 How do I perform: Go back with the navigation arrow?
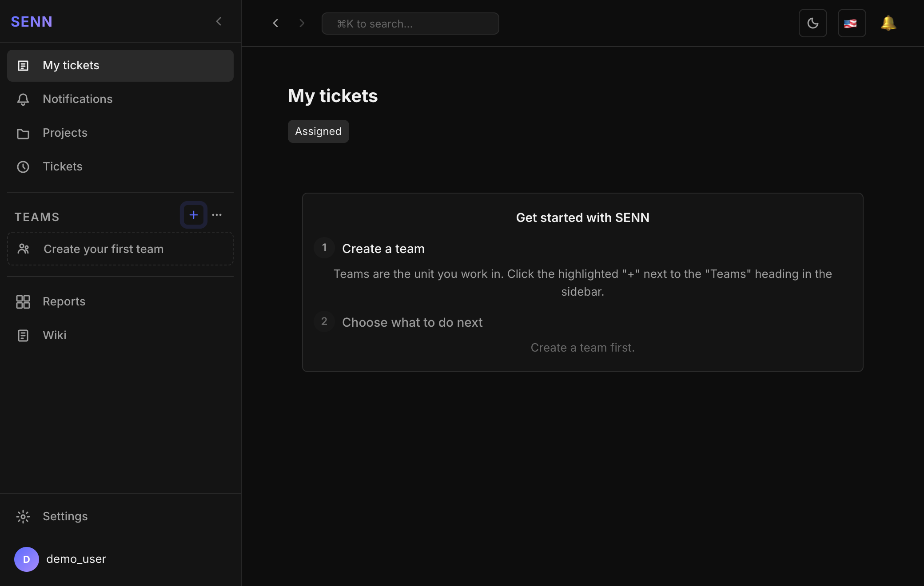[275, 23]
